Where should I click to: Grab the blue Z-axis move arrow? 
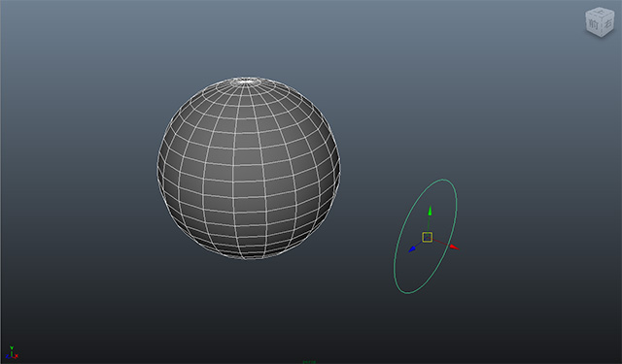point(412,249)
